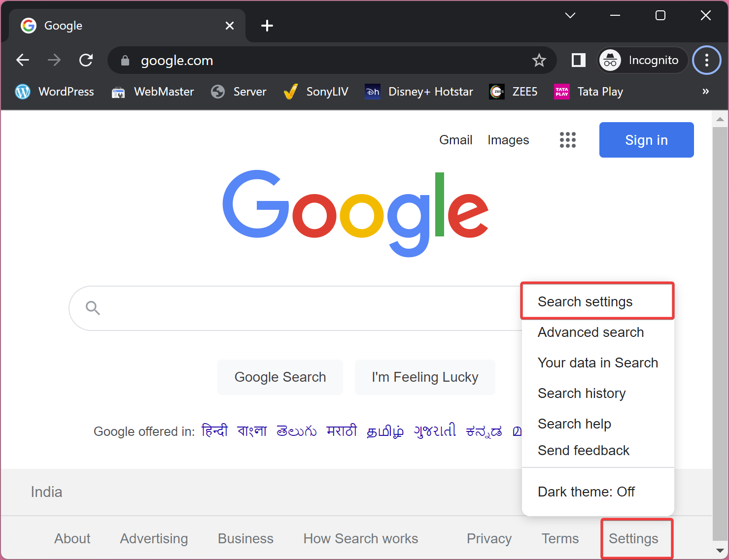This screenshot has height=560, width=729.
Task: Expand hidden bookmarks with double chevron
Action: [706, 91]
